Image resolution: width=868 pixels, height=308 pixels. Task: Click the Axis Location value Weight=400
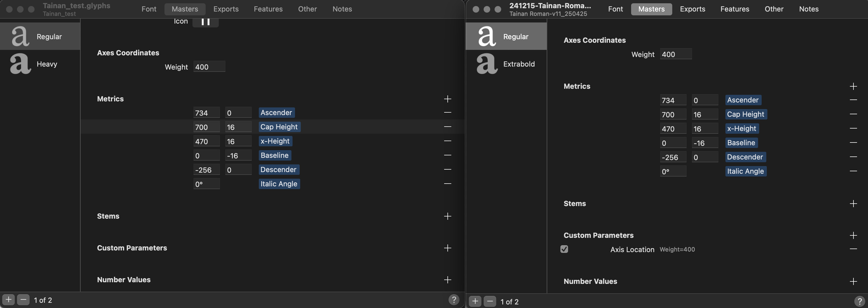pos(677,249)
